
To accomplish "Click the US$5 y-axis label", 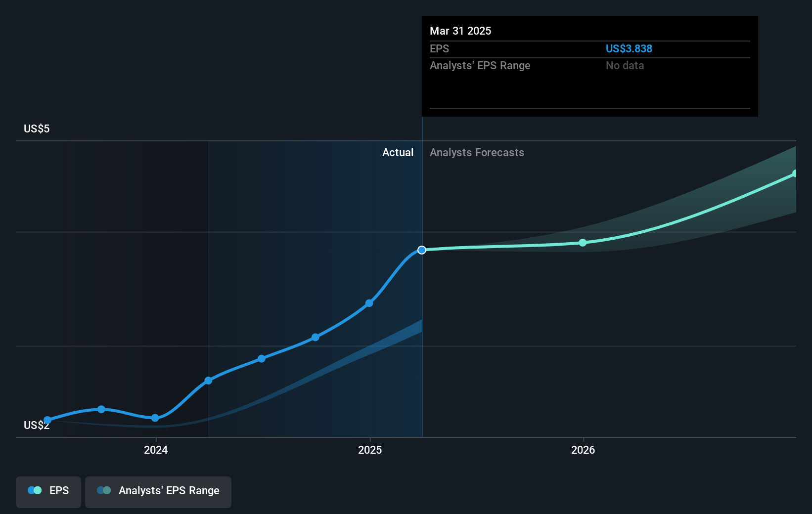I will [37, 128].
